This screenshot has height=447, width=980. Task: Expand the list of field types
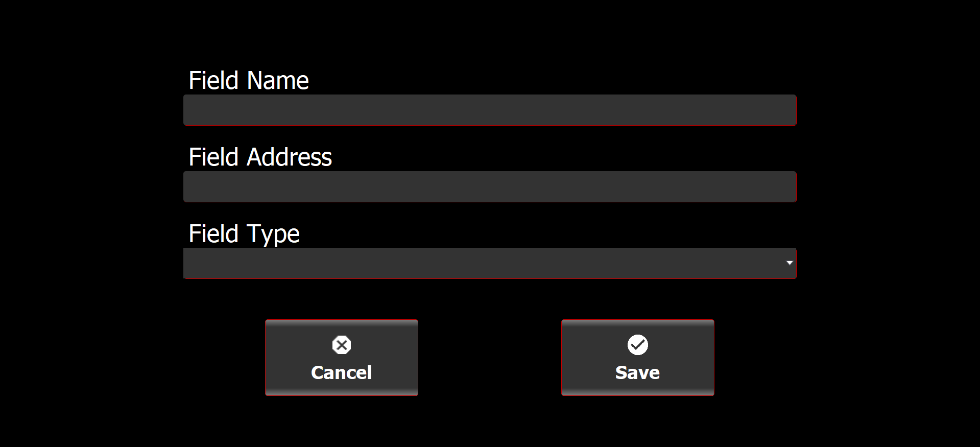click(489, 263)
